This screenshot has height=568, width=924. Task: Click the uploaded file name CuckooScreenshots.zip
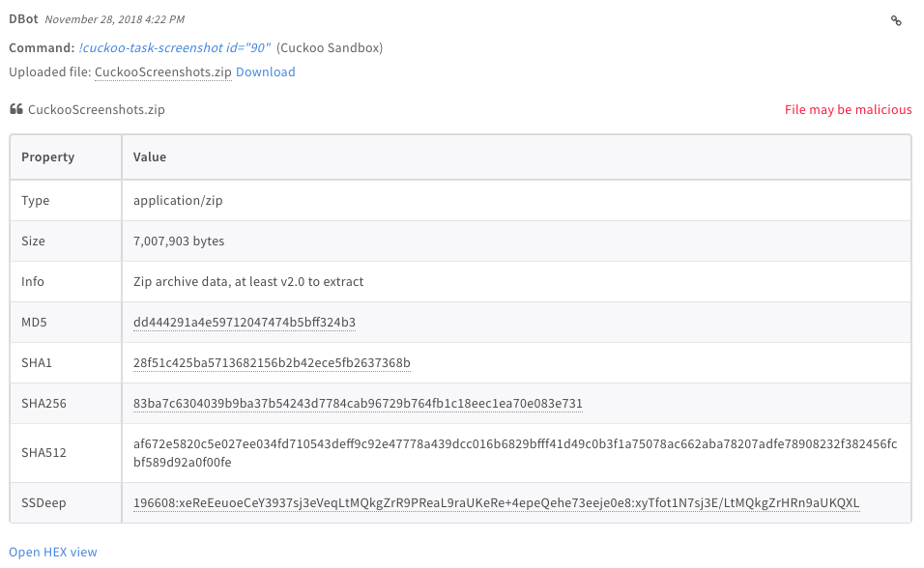click(162, 72)
